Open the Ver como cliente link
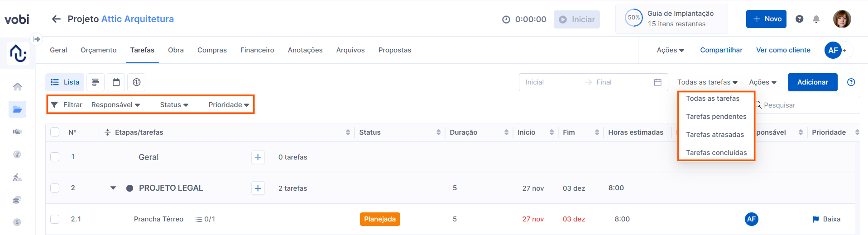This screenshot has height=235, width=868. (x=783, y=50)
